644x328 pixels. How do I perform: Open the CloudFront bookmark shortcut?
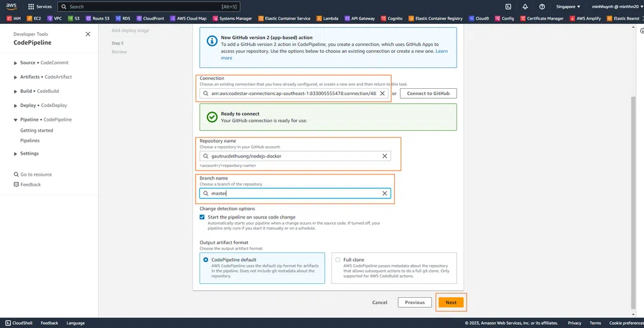[x=150, y=18]
